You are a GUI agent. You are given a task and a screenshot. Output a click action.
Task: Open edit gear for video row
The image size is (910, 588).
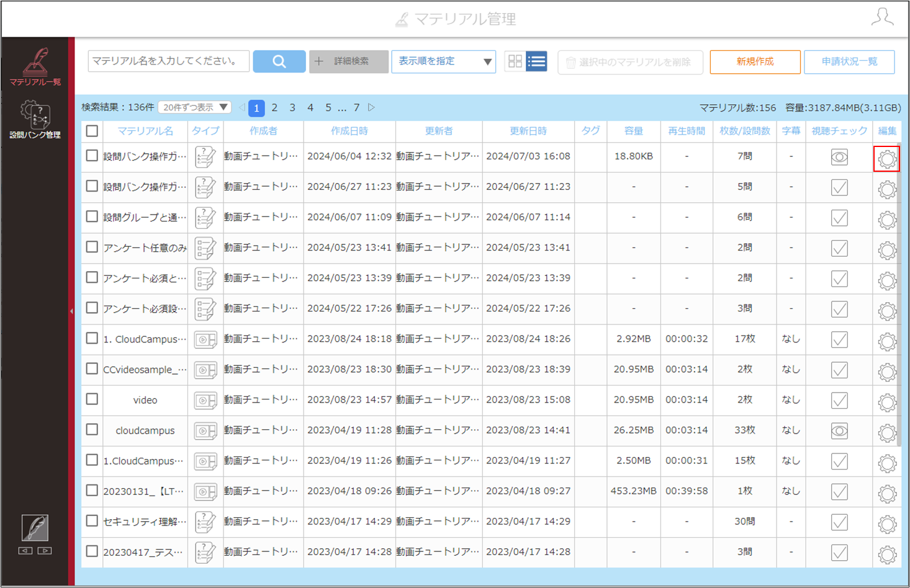pyautogui.click(x=887, y=403)
